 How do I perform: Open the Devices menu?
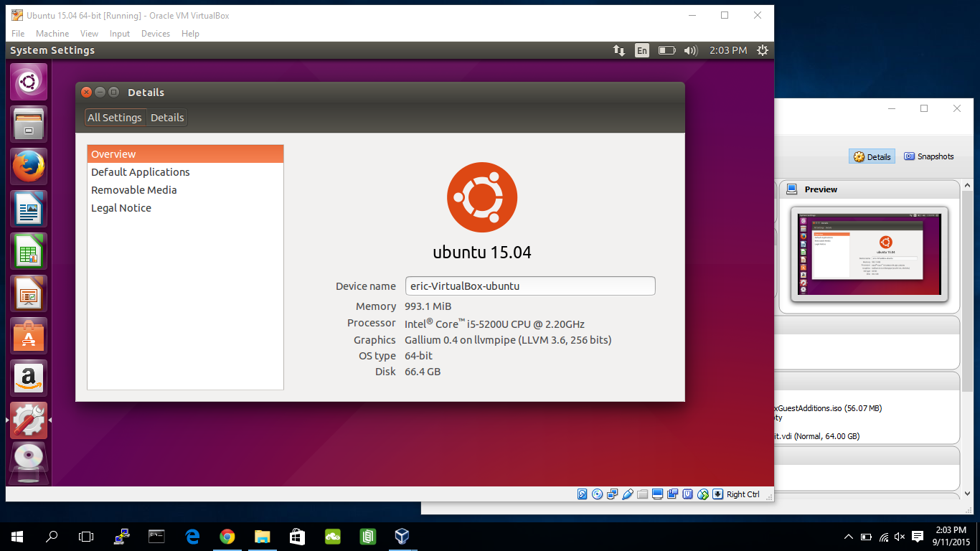pyautogui.click(x=156, y=34)
